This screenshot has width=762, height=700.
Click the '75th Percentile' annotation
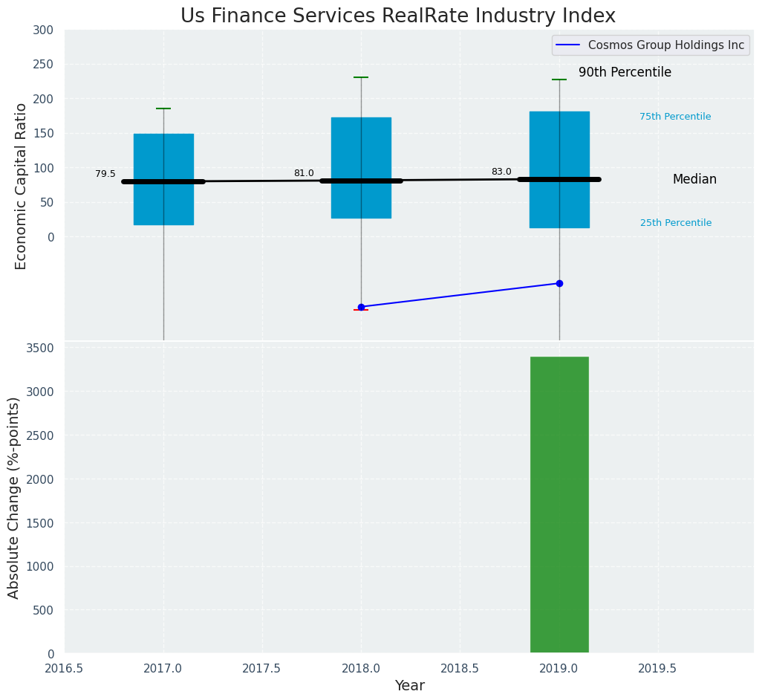click(x=675, y=117)
